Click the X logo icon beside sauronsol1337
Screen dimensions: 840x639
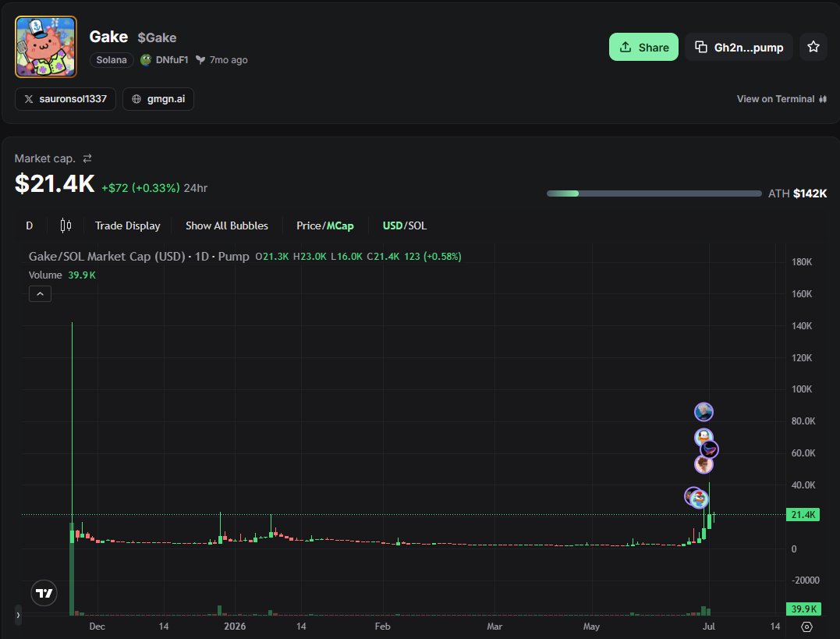point(29,99)
